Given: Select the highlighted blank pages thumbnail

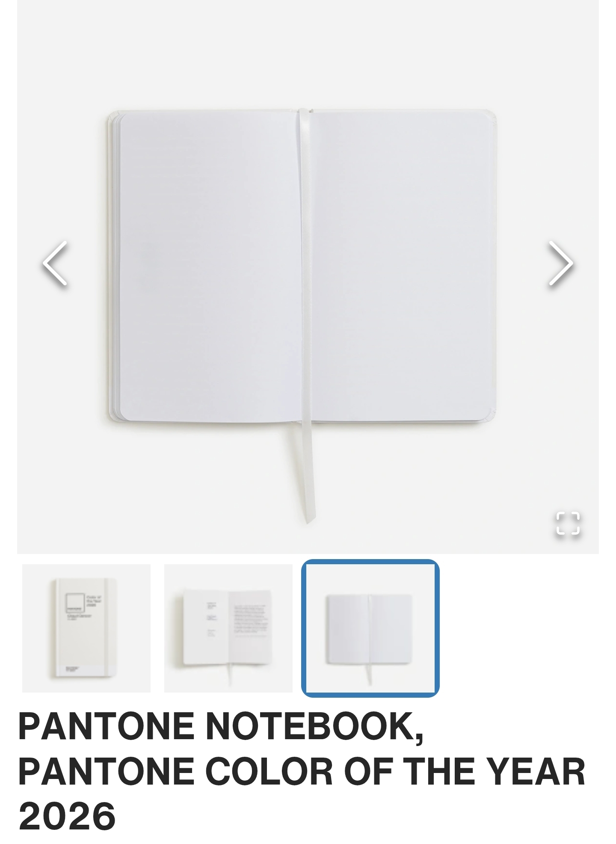Looking at the screenshot, I should coord(370,628).
